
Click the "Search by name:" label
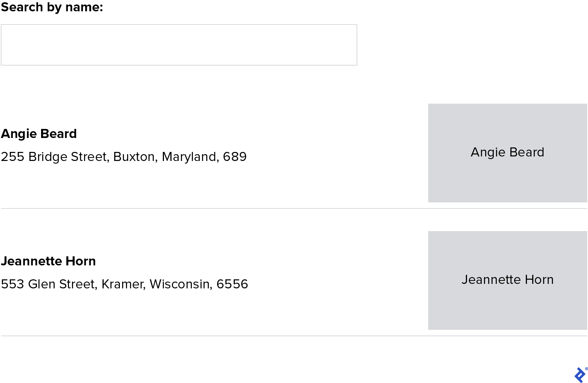point(52,7)
